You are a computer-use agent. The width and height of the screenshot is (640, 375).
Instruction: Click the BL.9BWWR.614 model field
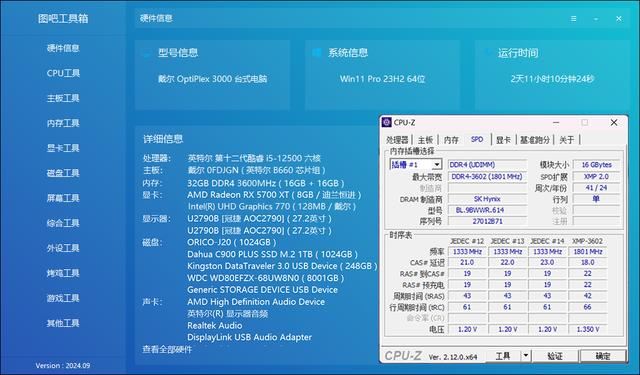tap(487, 210)
